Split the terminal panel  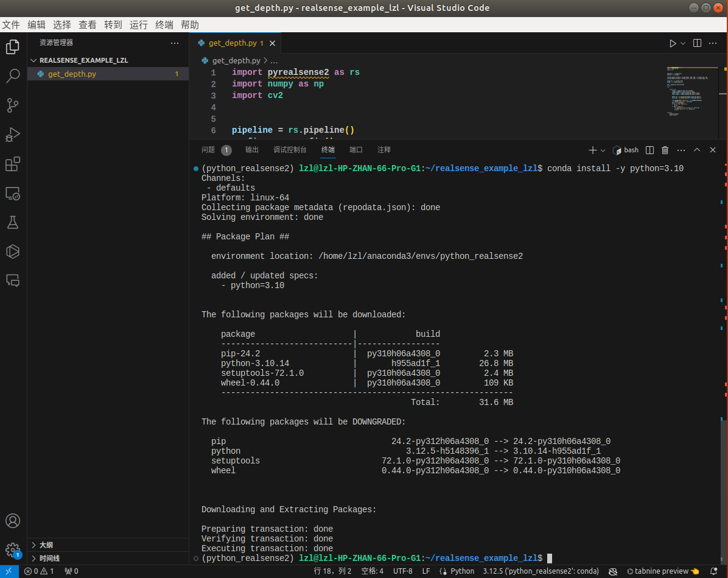(x=649, y=150)
